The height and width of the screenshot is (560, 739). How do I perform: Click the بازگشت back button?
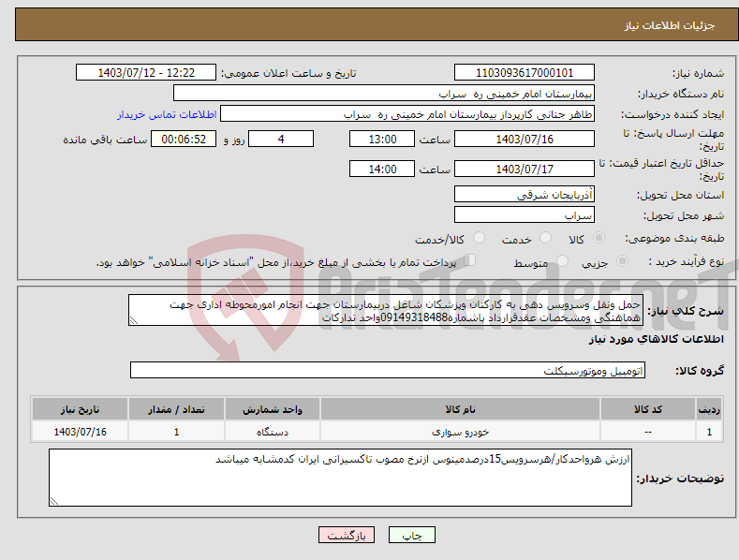point(347,535)
